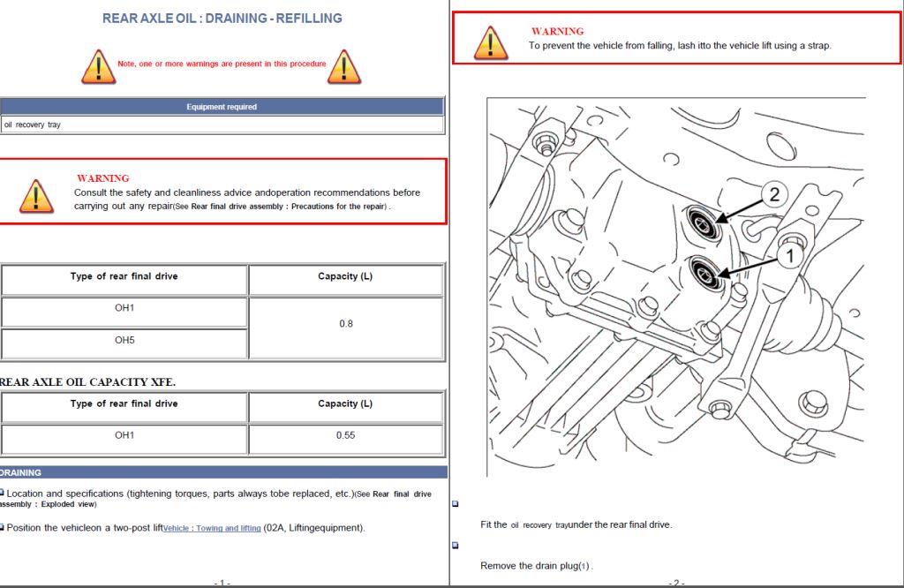Click the 0.8 capacity cell
Viewport: 904px width, 588px height.
click(x=345, y=324)
